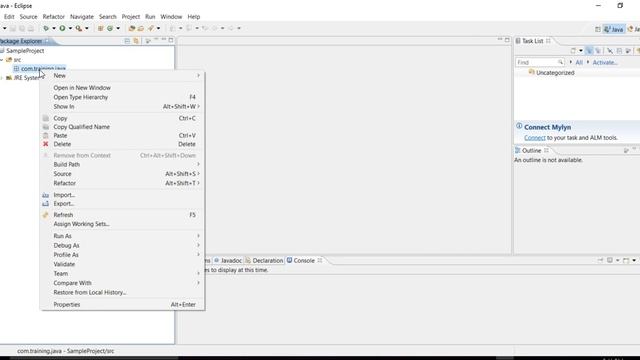The width and height of the screenshot is (640, 360).
Task: Toggle Link with Editor in Package Explorer
Action: pyautogui.click(x=136, y=41)
